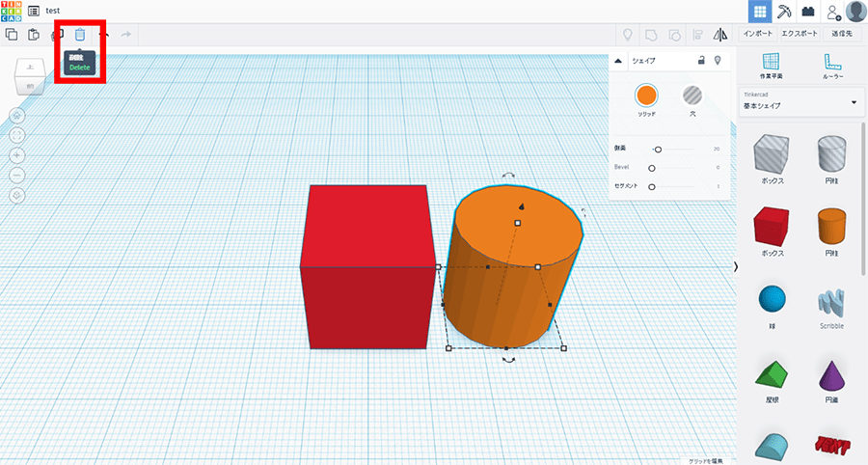Click the home view icon

[17, 115]
